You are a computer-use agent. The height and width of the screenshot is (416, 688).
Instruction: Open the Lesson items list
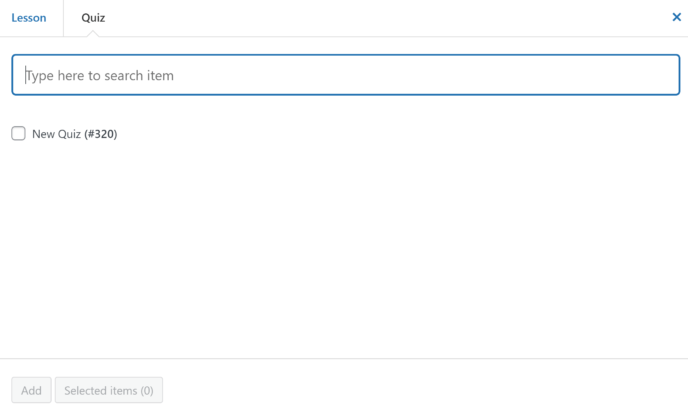point(29,18)
